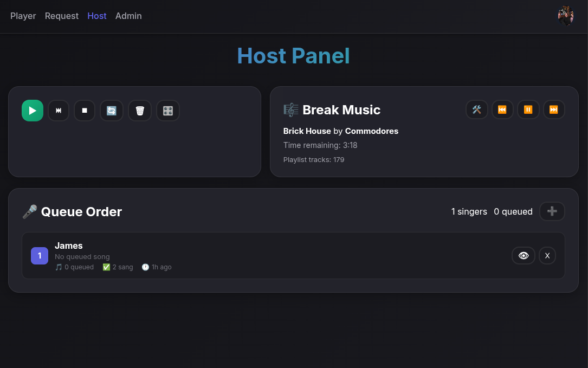
Task: Stop the current karaoke song
Action: pos(85,111)
